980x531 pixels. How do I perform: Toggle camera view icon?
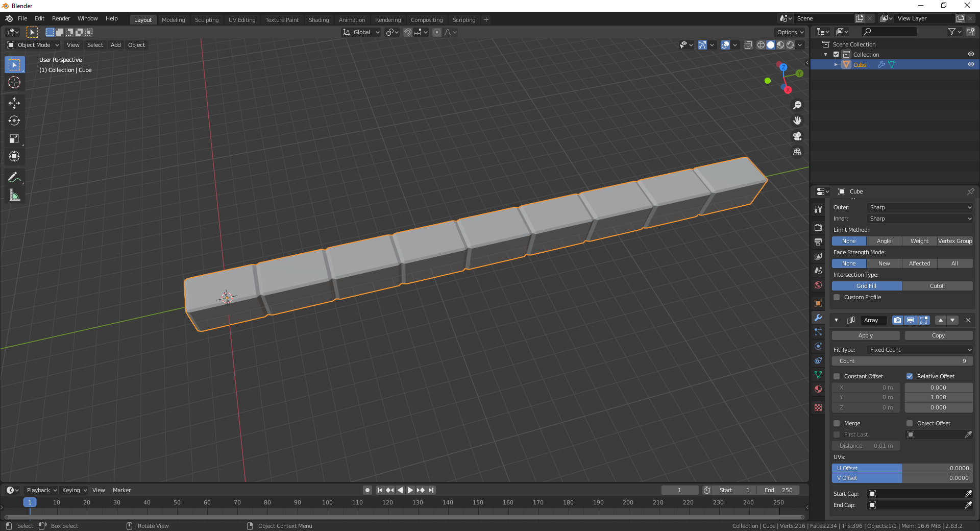tap(797, 136)
